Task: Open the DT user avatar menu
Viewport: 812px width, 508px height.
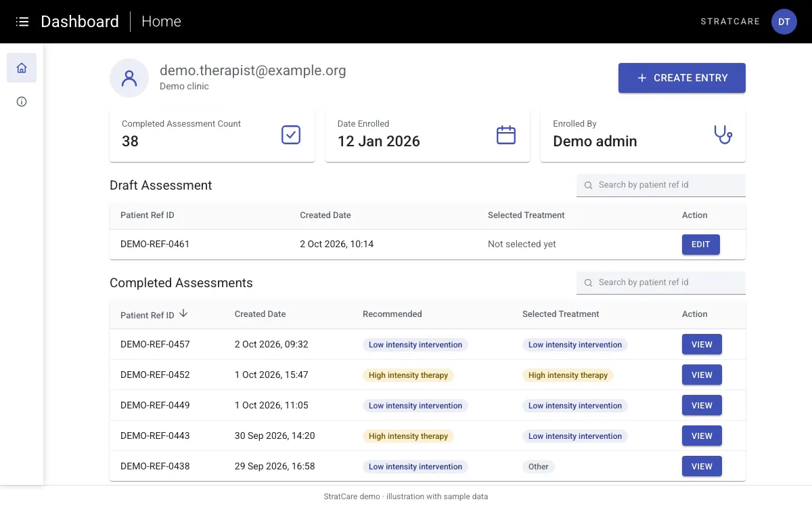Action: point(784,22)
